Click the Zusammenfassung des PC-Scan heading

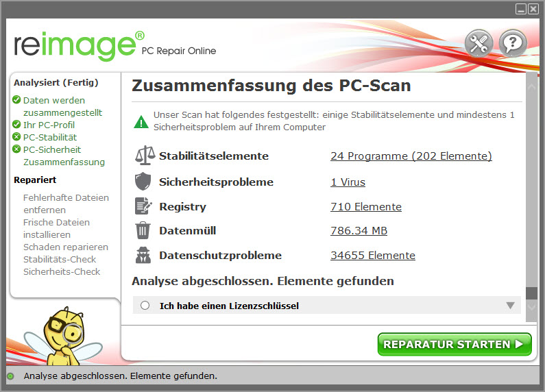(271, 86)
